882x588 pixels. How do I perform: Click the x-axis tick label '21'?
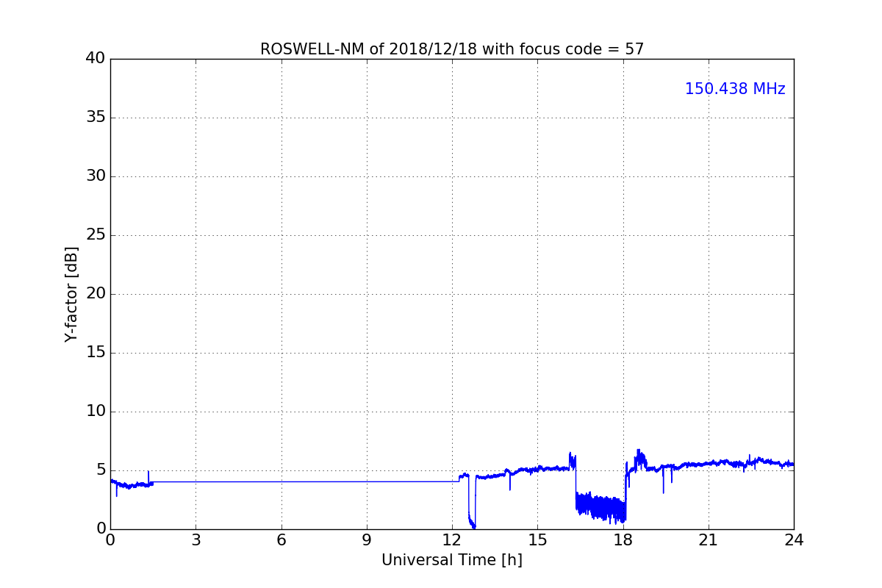coord(709,539)
